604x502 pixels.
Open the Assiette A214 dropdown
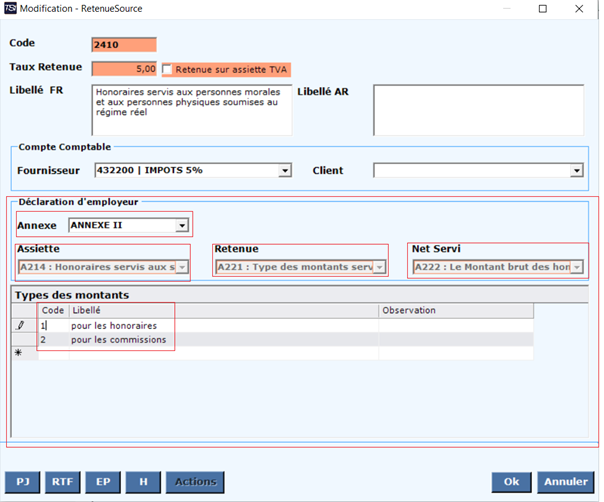tap(182, 267)
